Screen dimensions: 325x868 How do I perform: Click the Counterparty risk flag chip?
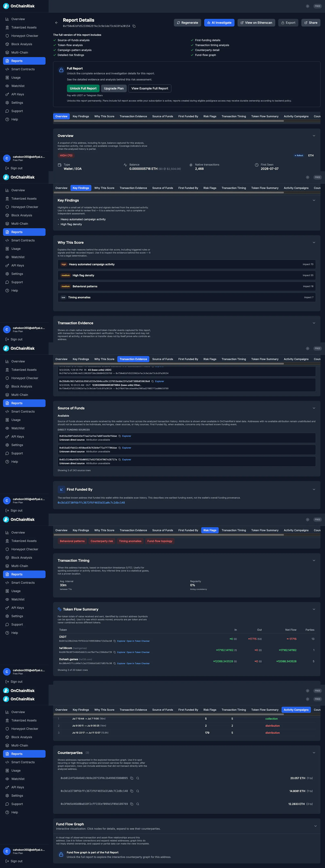click(102, 541)
